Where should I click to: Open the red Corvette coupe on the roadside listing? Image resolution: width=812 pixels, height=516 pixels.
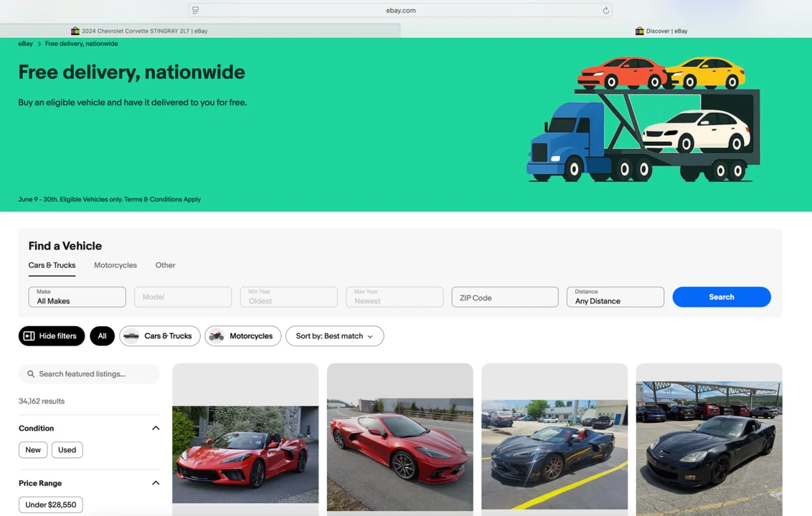400,439
